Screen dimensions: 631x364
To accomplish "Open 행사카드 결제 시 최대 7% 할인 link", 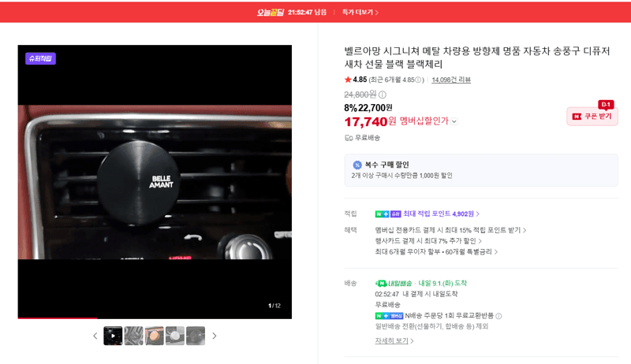I will click(x=428, y=241).
